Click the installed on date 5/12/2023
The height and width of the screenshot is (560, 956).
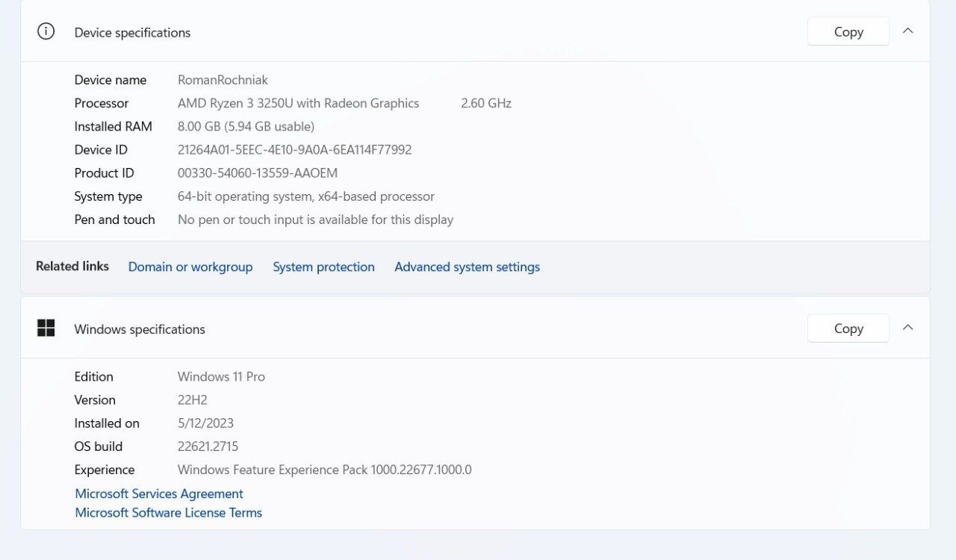pyautogui.click(x=205, y=423)
